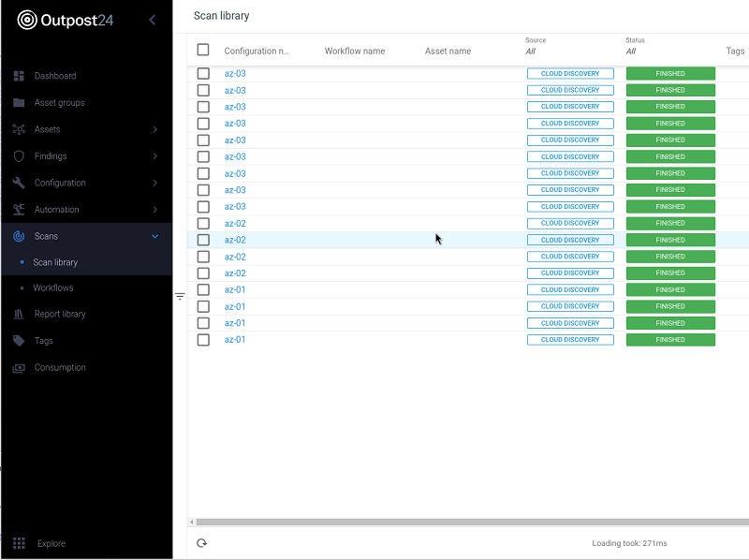Click the scrollbar left arrow
The image size is (749, 560).
pyautogui.click(x=192, y=522)
